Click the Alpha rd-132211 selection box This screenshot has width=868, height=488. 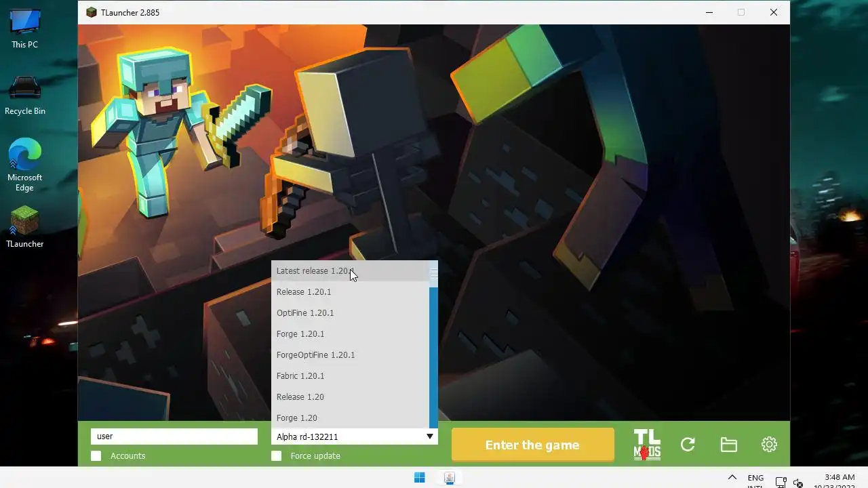pos(355,436)
